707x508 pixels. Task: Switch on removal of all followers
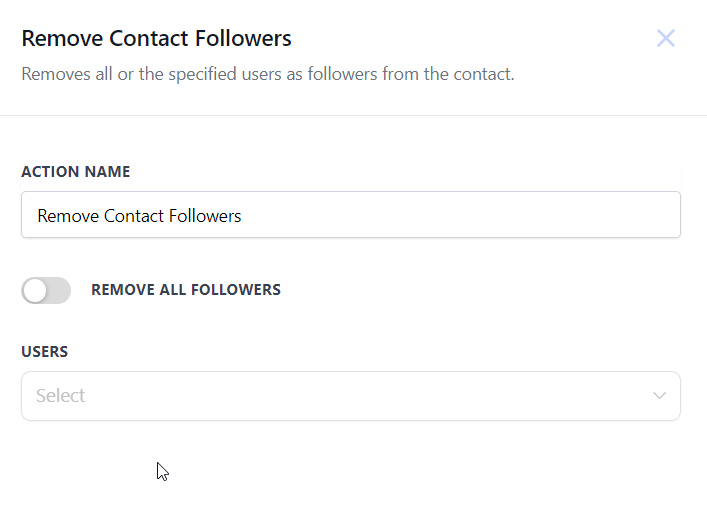coord(46,290)
